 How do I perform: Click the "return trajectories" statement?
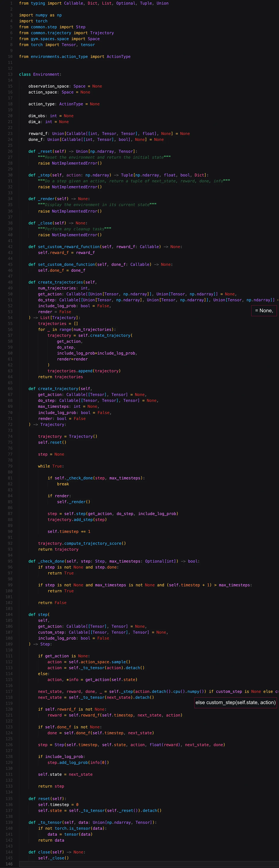point(60,377)
